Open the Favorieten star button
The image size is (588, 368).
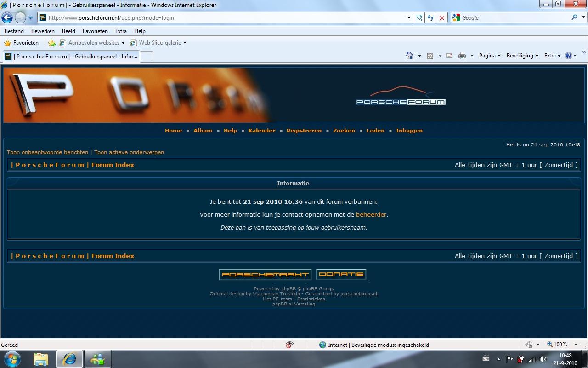click(21, 43)
